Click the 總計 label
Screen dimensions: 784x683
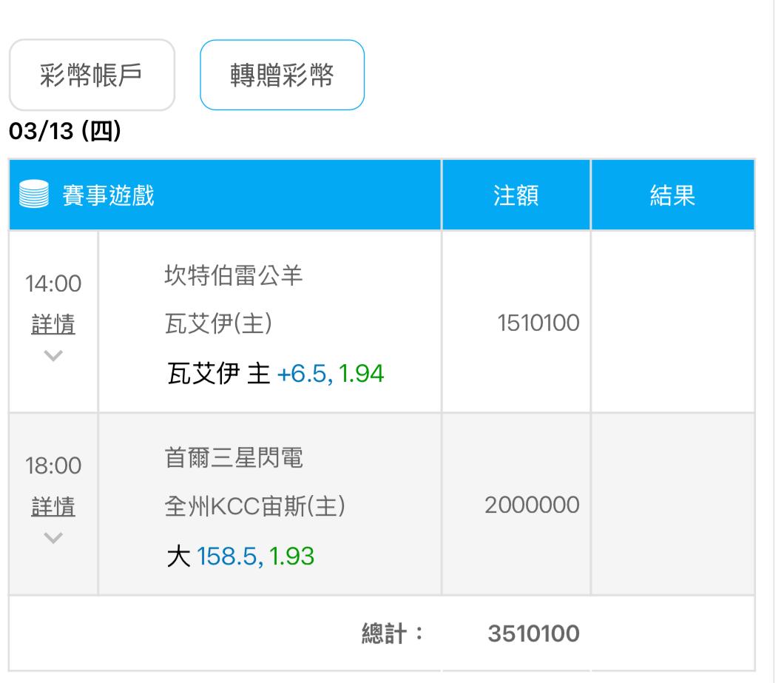pyautogui.click(x=393, y=633)
